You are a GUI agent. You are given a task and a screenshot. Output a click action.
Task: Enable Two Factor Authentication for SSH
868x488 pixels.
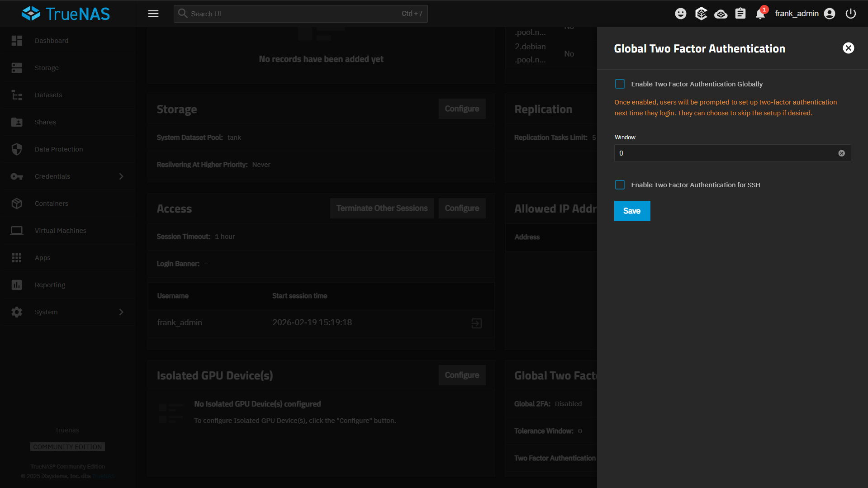620,185
